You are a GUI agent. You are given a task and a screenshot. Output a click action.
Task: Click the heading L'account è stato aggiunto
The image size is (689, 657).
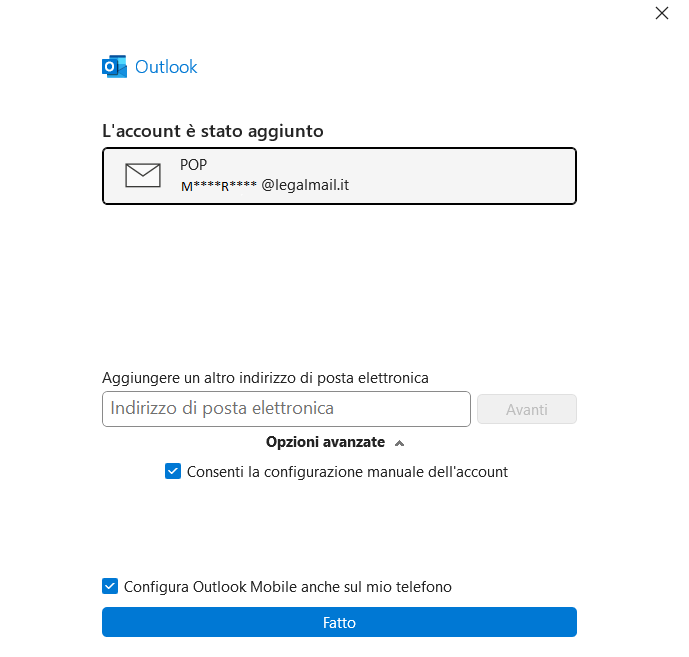tap(213, 131)
